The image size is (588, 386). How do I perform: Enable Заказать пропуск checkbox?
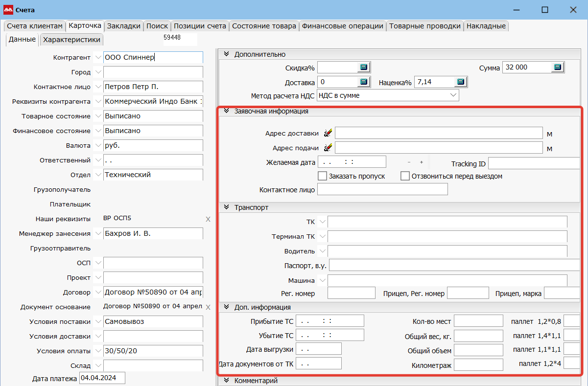pos(322,176)
